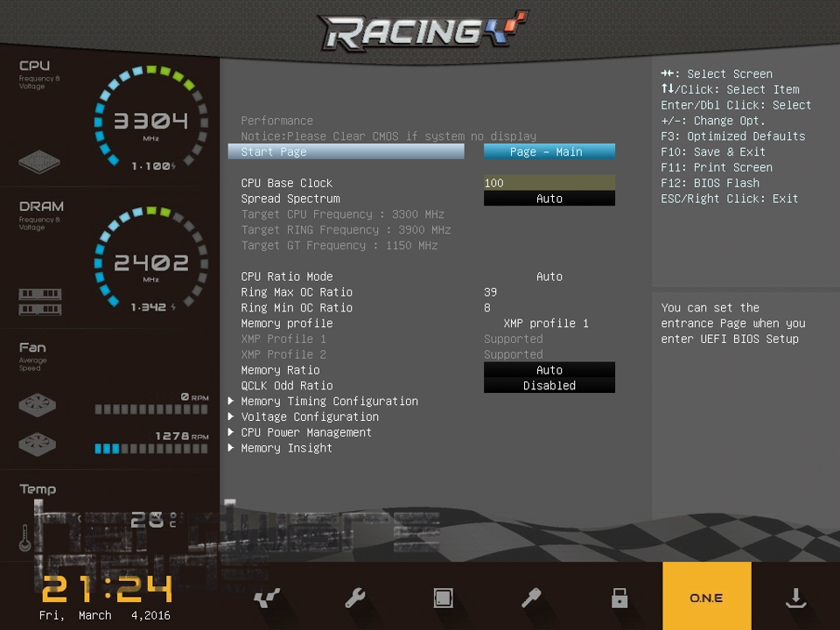Click the CPU Base Clock input field
Screen dimensions: 840x630
(x=549, y=183)
